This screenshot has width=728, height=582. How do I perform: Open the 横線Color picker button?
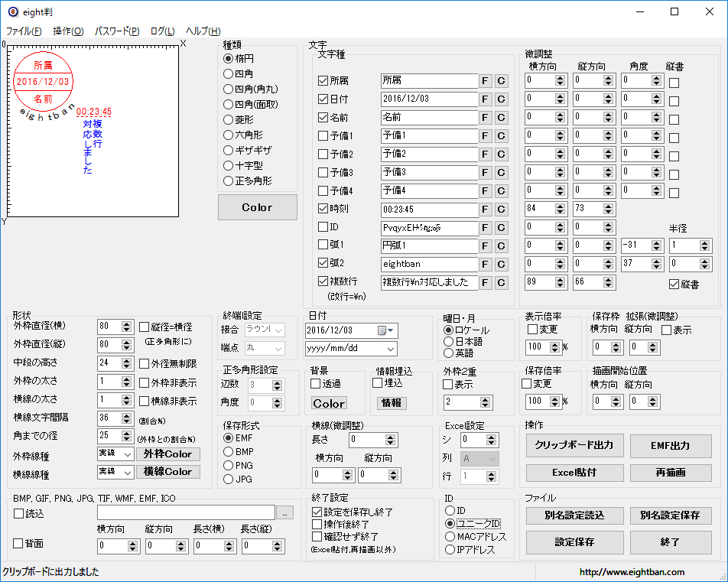(x=167, y=472)
